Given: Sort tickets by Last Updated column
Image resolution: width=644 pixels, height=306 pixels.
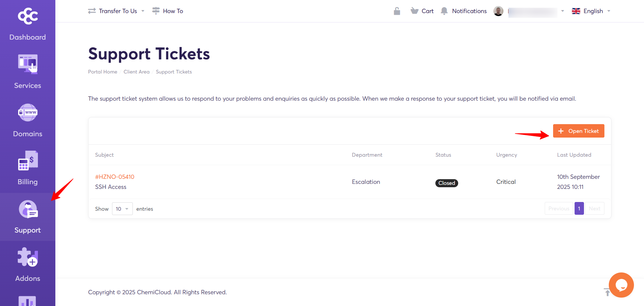Looking at the screenshot, I should (x=574, y=155).
